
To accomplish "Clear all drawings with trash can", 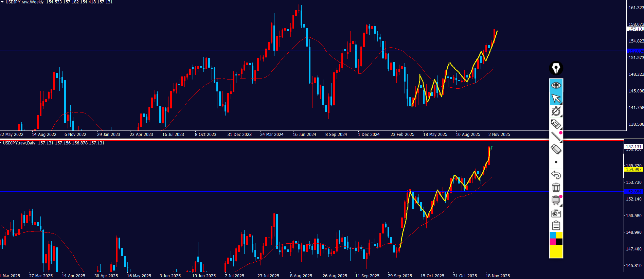I will point(556,187).
